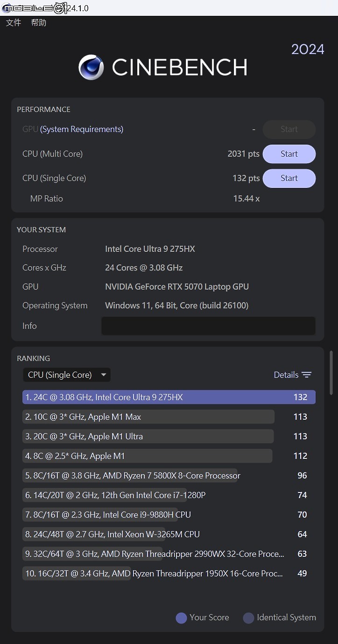The image size is (338, 644).
Task: Click the disabled GPU Start button
Action: tap(289, 130)
